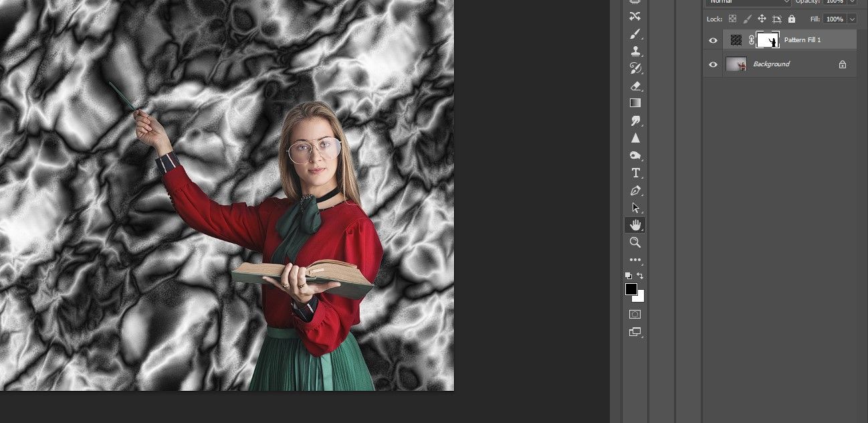The image size is (868, 423).
Task: Toggle prevent artboard auto-nesting lock
Action: 776,19
